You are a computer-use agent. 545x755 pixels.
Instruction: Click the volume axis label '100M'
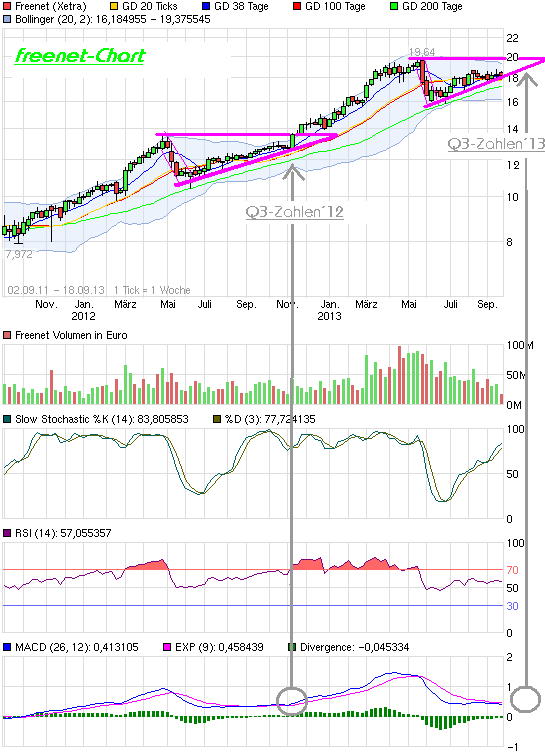click(x=520, y=345)
